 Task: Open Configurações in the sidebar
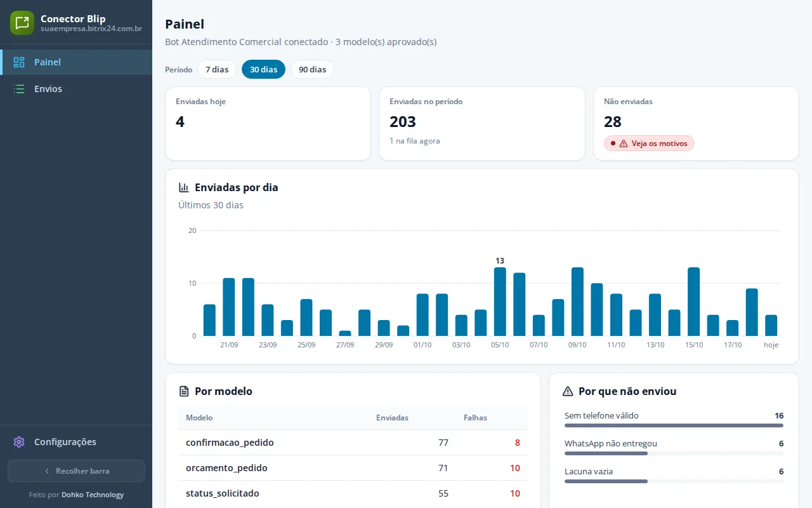point(76,442)
